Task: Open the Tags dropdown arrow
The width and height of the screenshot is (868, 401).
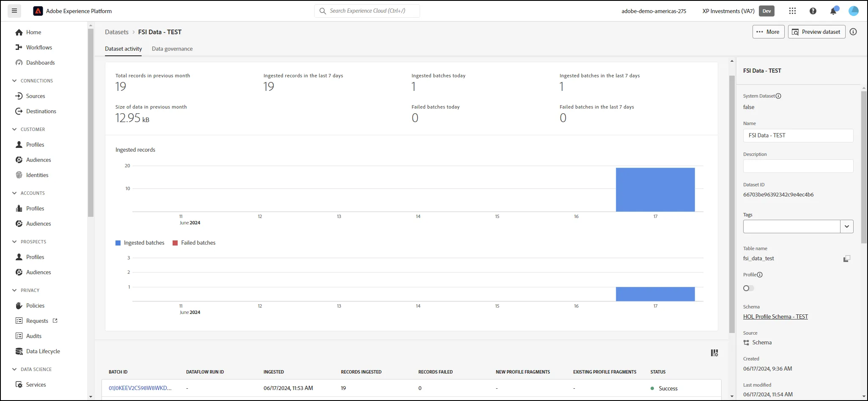Action: click(847, 226)
